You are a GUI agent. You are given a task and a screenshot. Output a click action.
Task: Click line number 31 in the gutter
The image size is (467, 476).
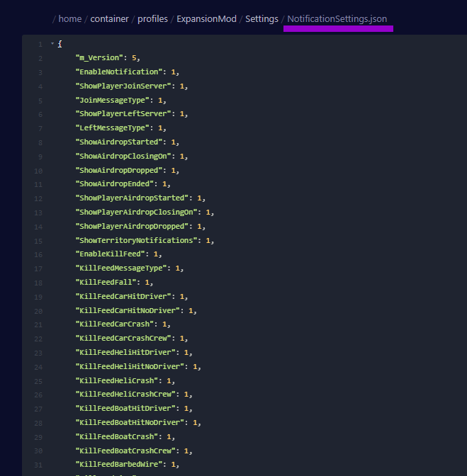coord(38,465)
